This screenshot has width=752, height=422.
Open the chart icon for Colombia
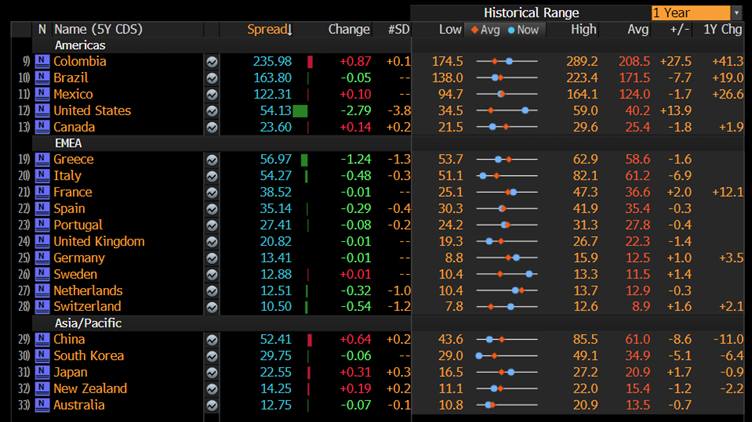[212, 62]
